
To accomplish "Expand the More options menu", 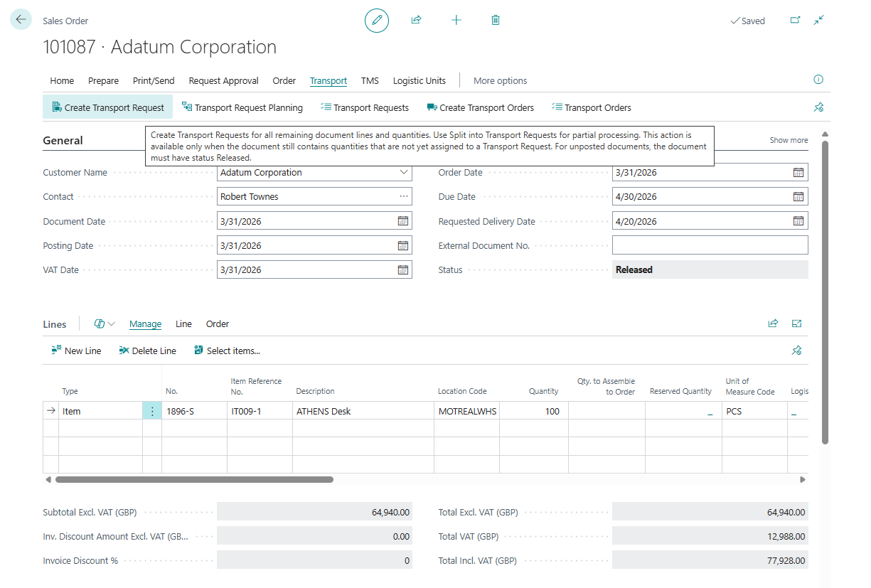I will click(500, 80).
